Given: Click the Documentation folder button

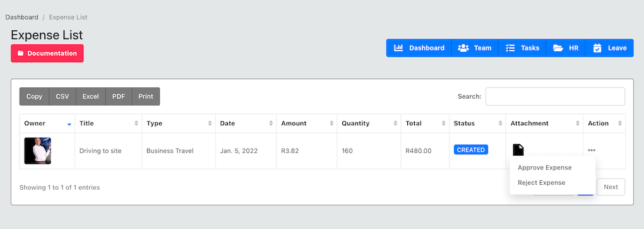Looking at the screenshot, I should (x=47, y=54).
